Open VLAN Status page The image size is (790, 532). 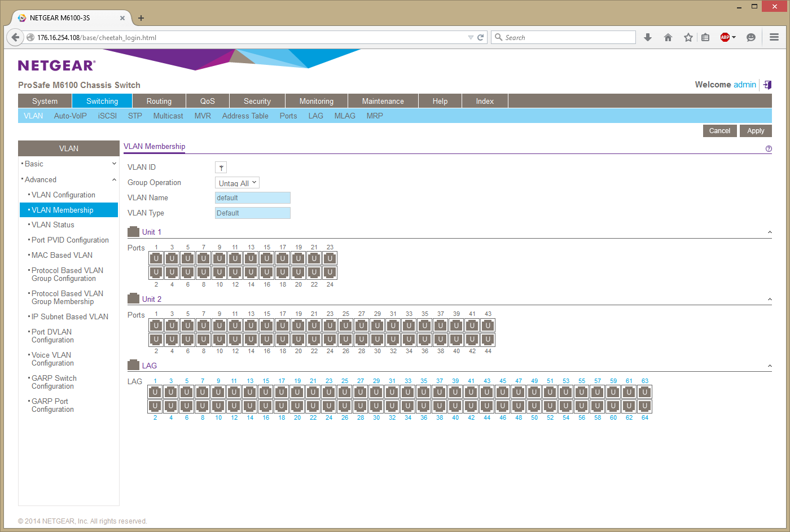pos(53,225)
